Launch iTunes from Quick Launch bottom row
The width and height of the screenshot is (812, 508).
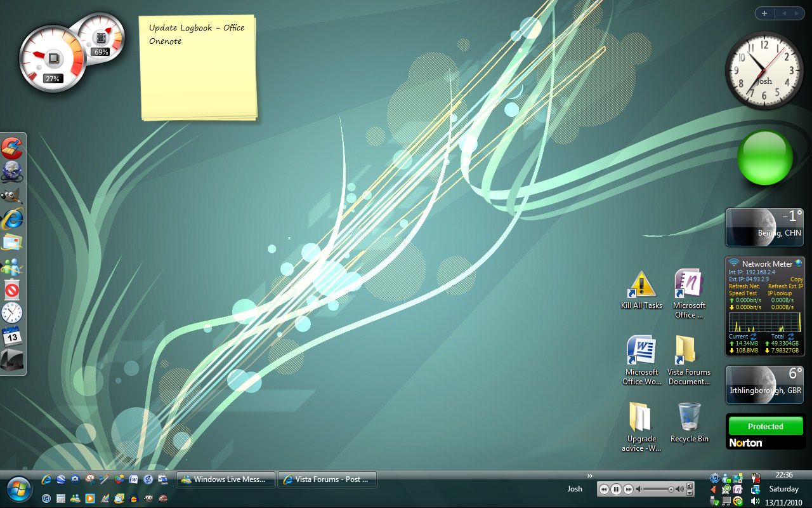[x=46, y=498]
